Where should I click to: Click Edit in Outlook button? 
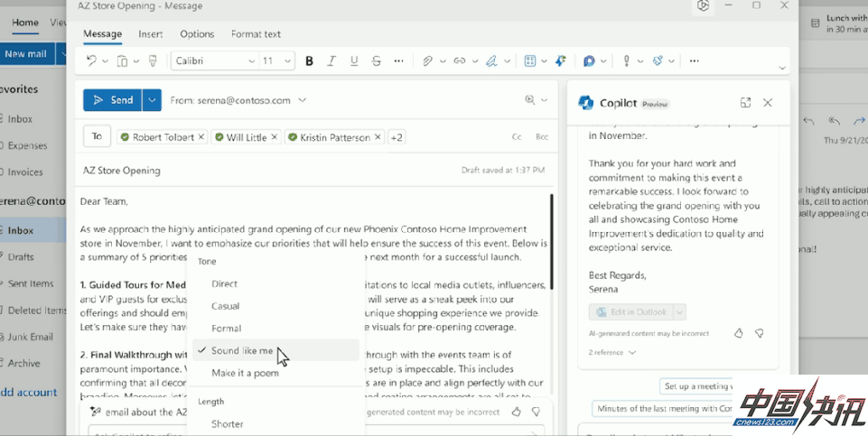(x=631, y=312)
